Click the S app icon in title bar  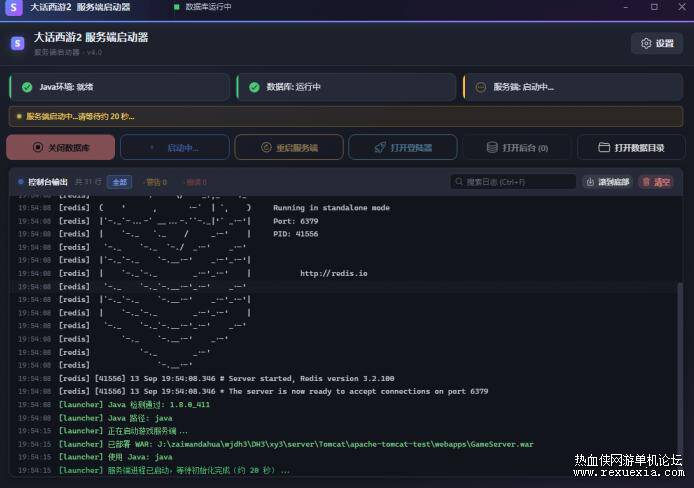click(13, 7)
